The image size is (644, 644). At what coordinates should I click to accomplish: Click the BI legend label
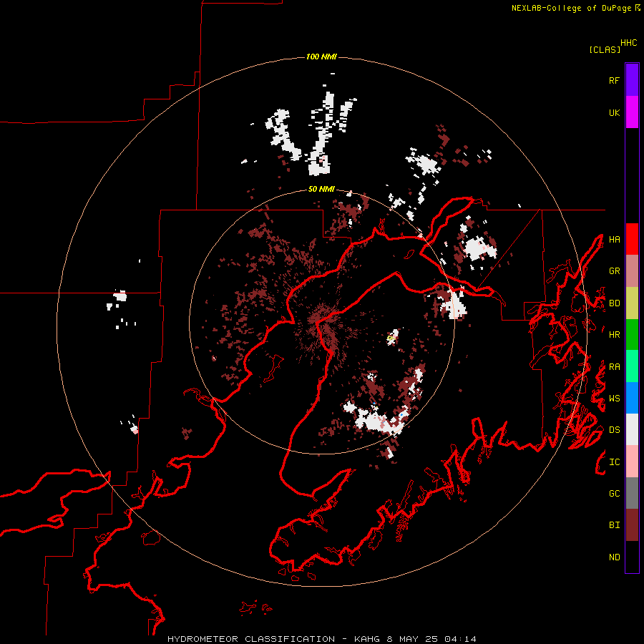click(x=614, y=525)
